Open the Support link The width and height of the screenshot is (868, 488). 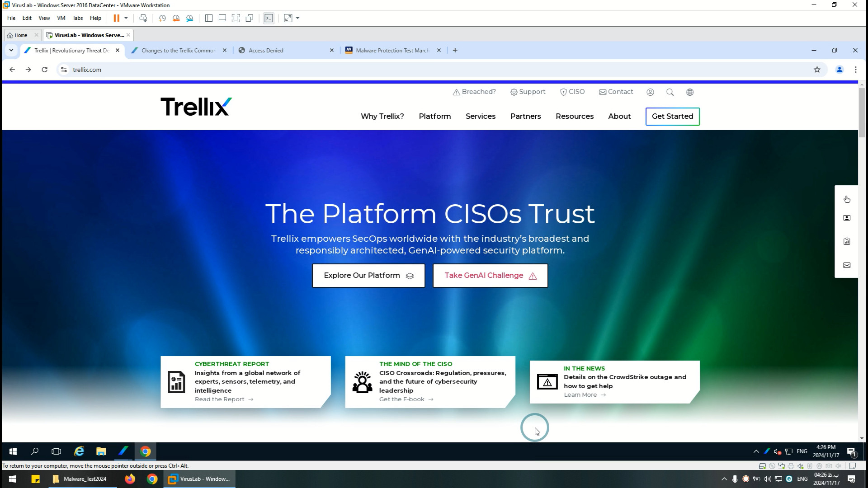tap(528, 92)
